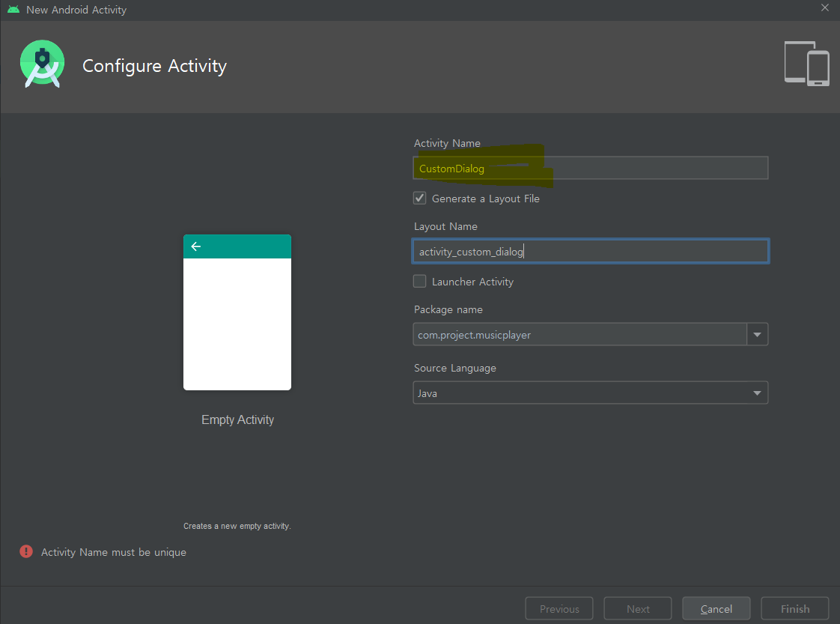Image resolution: width=840 pixels, height=624 pixels.
Task: Click the 'Activity Name must be unique' error text
Action: [x=114, y=552]
